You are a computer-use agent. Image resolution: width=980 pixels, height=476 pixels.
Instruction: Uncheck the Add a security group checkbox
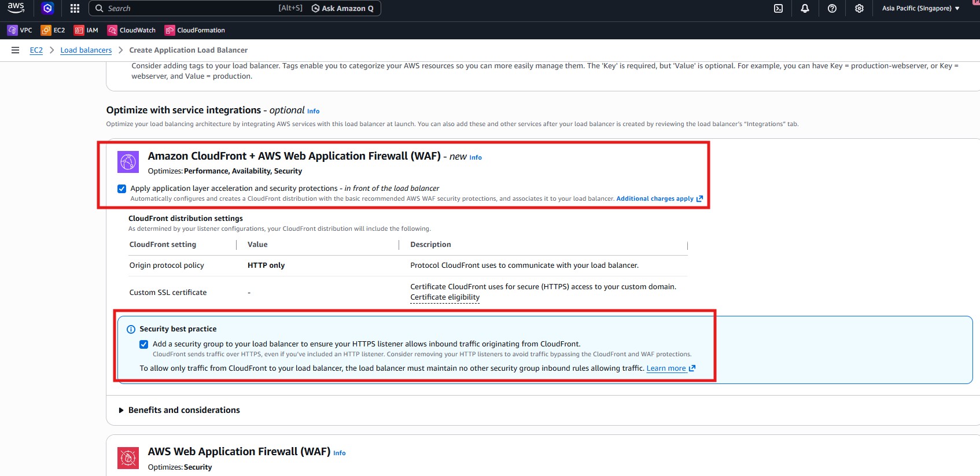pyautogui.click(x=143, y=344)
